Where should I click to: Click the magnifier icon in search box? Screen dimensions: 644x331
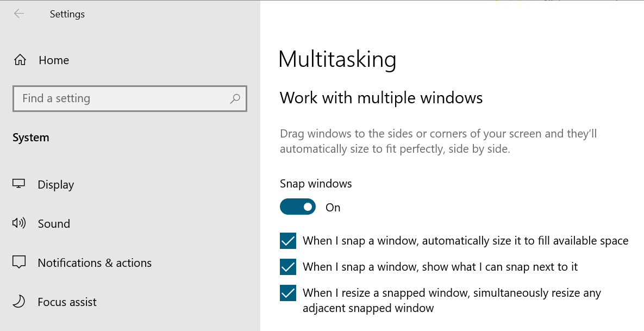pyautogui.click(x=235, y=99)
